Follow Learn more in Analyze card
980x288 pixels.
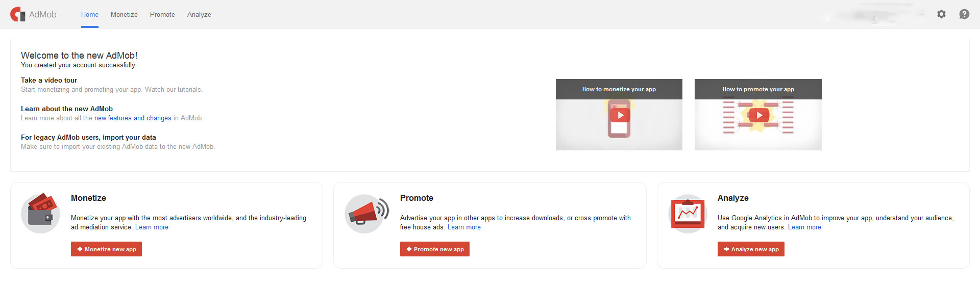(x=804, y=227)
